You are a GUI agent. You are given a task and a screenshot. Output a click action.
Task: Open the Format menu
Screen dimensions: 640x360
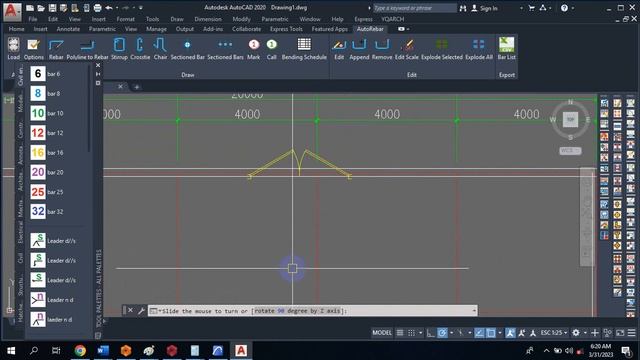click(125, 19)
